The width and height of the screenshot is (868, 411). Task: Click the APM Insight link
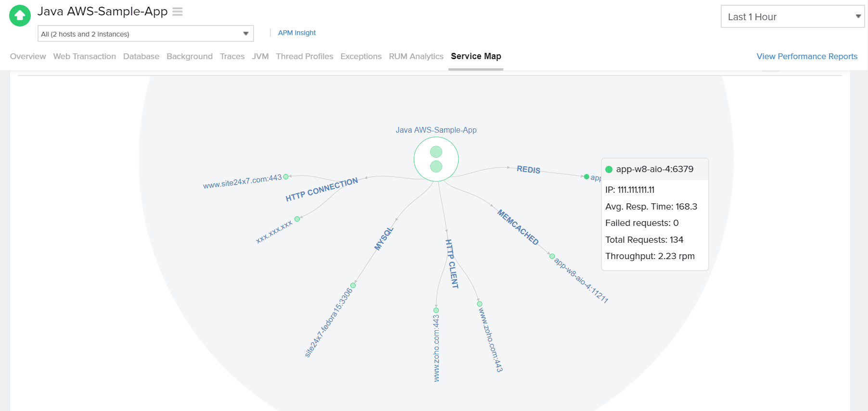pos(297,33)
